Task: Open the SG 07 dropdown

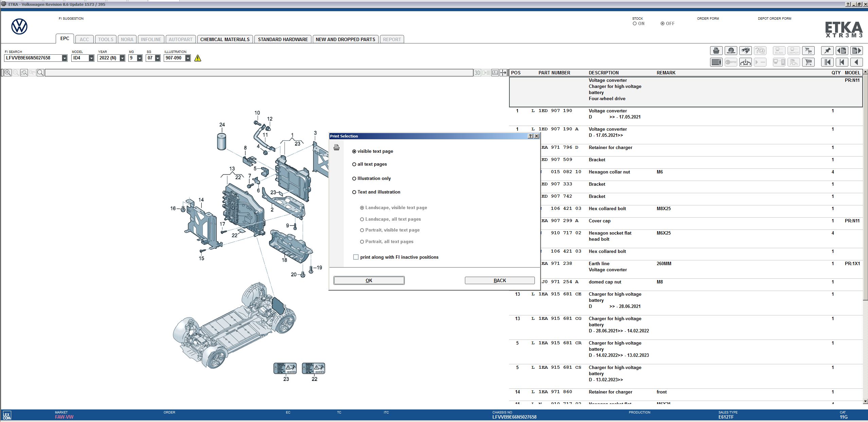Action: pos(158,58)
